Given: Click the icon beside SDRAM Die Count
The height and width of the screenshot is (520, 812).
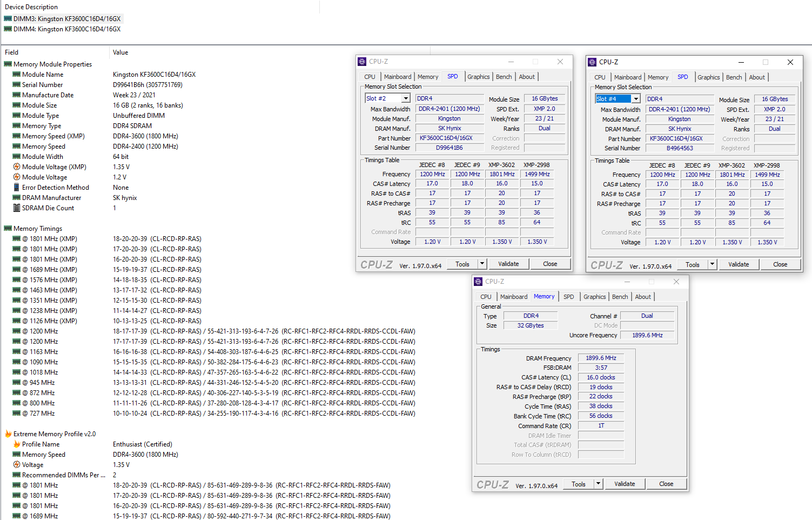Looking at the screenshot, I should pos(16,208).
